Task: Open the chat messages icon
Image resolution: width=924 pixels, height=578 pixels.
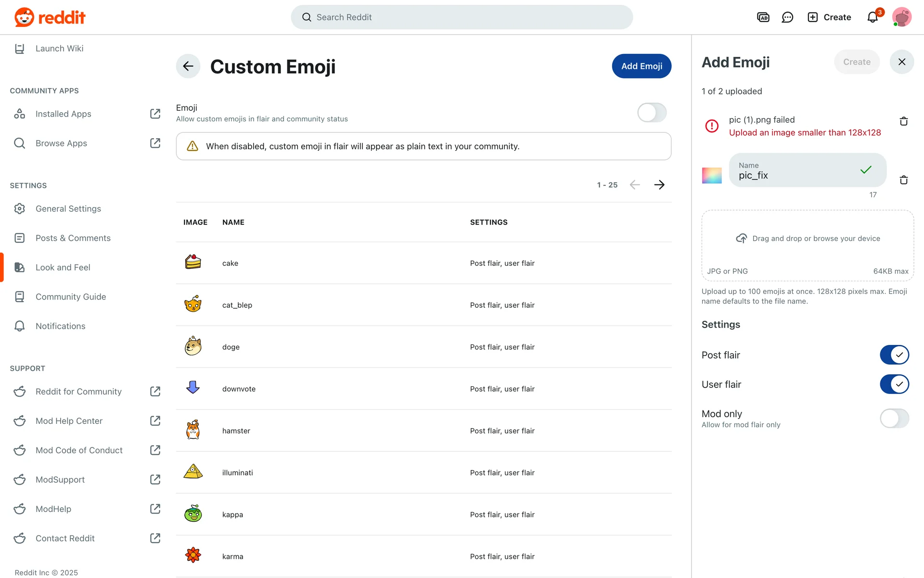Action: 787,17
